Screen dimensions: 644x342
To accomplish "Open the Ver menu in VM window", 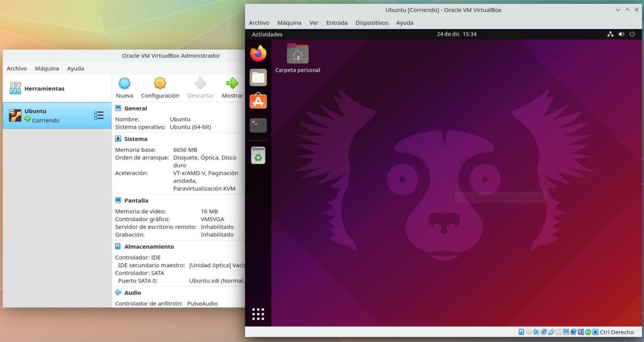I will 314,23.
